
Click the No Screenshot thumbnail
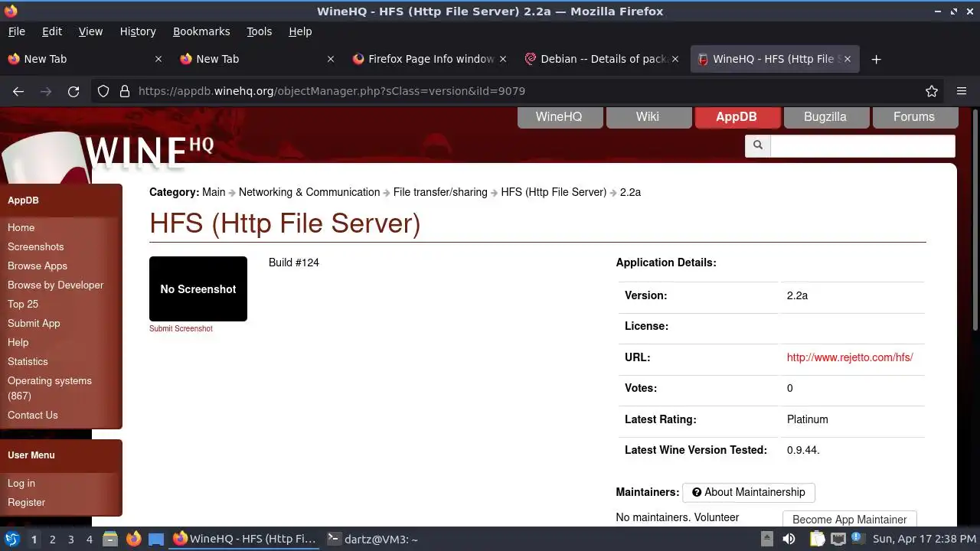[x=198, y=289]
